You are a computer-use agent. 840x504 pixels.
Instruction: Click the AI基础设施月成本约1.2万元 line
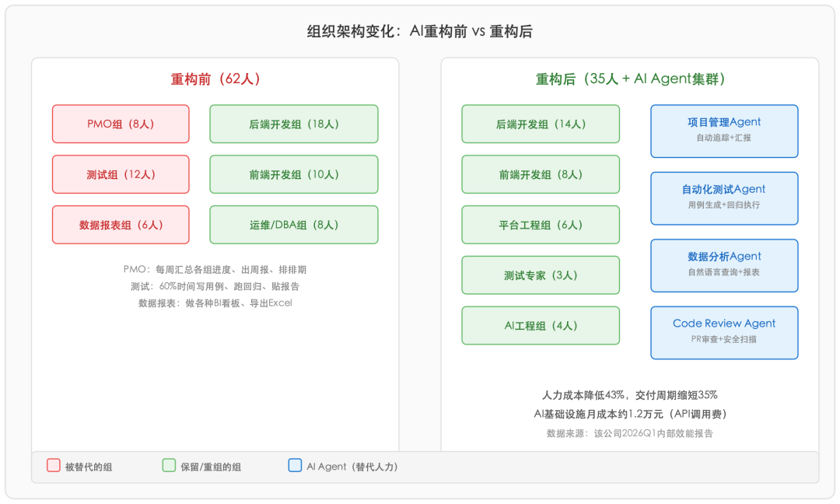(630, 414)
